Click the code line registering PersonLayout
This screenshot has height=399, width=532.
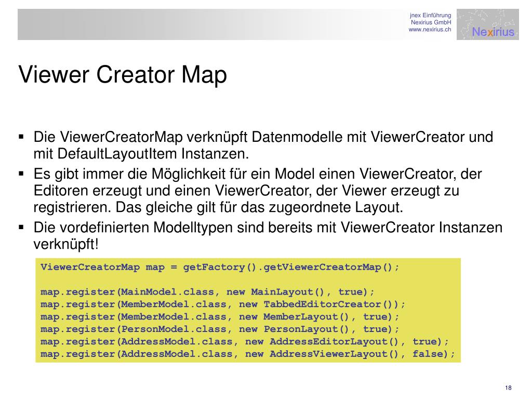[x=220, y=329]
